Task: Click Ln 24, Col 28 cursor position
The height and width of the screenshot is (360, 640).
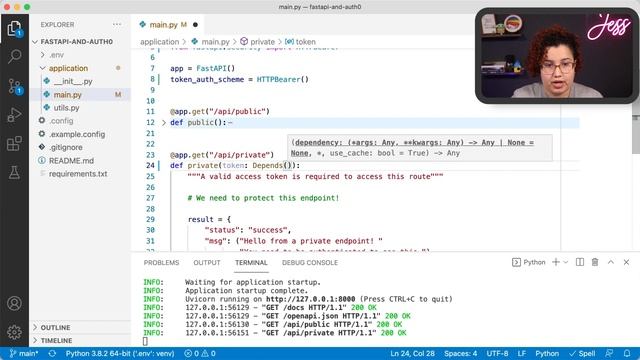Action: point(412,353)
